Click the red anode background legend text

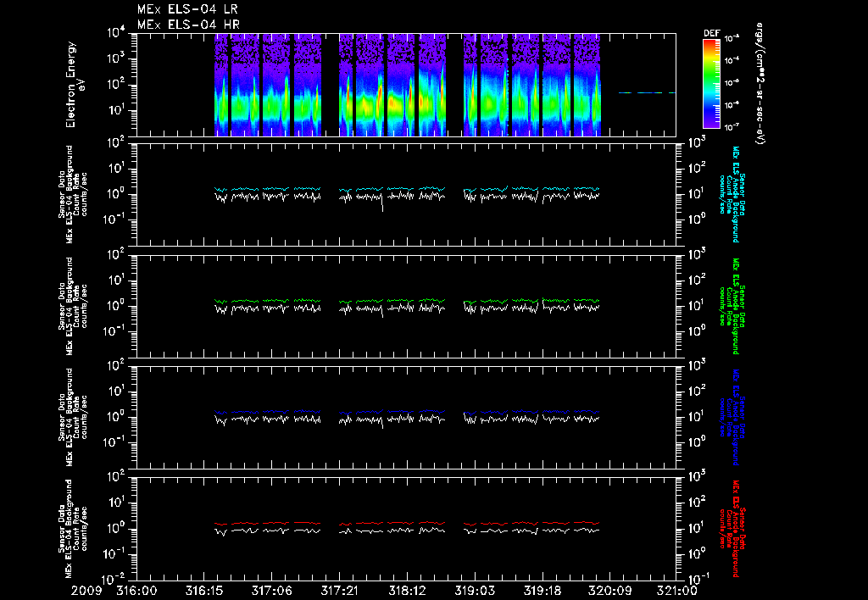coord(732,529)
